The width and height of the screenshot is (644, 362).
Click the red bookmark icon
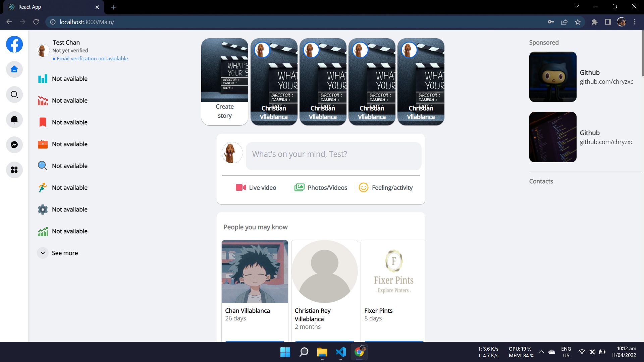(x=43, y=122)
